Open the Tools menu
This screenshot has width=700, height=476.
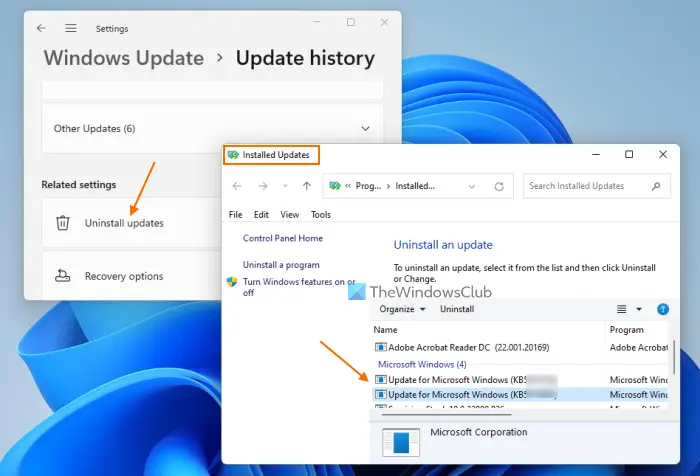click(321, 215)
